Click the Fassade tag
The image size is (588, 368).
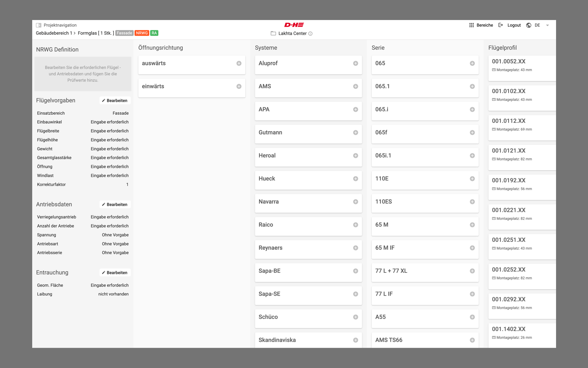click(x=124, y=33)
